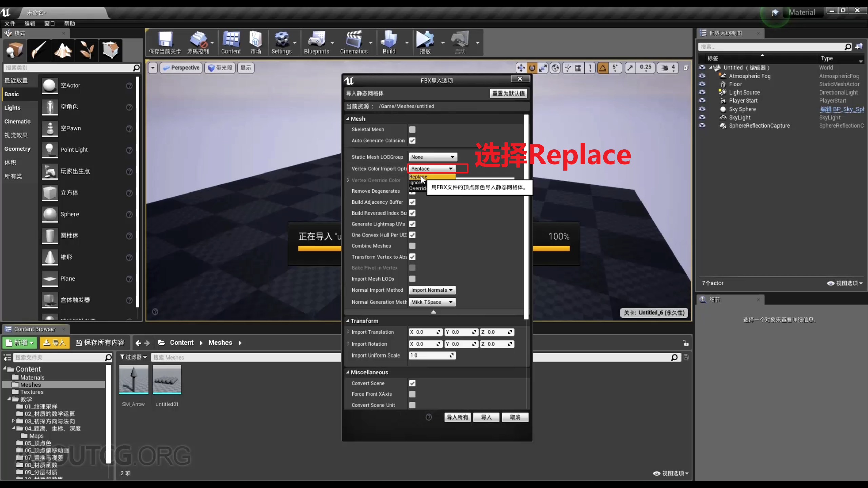The width and height of the screenshot is (868, 488).
Task: Open the Marketplace 市场 icon
Action: tap(255, 41)
